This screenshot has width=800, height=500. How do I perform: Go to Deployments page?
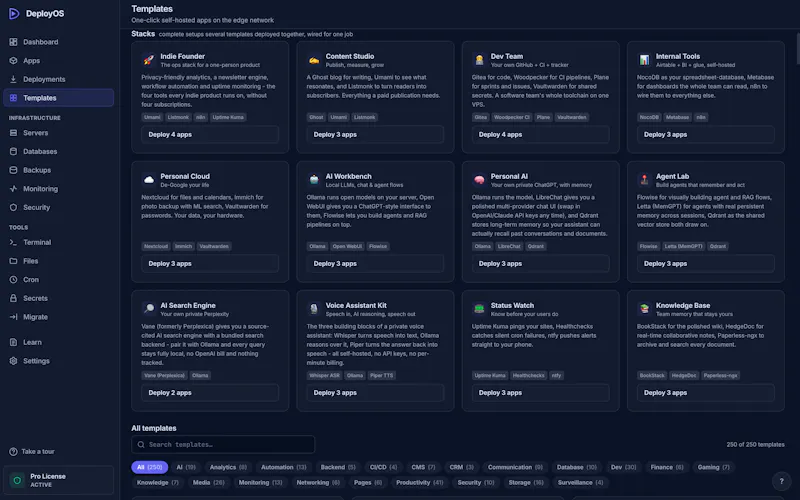click(59, 79)
